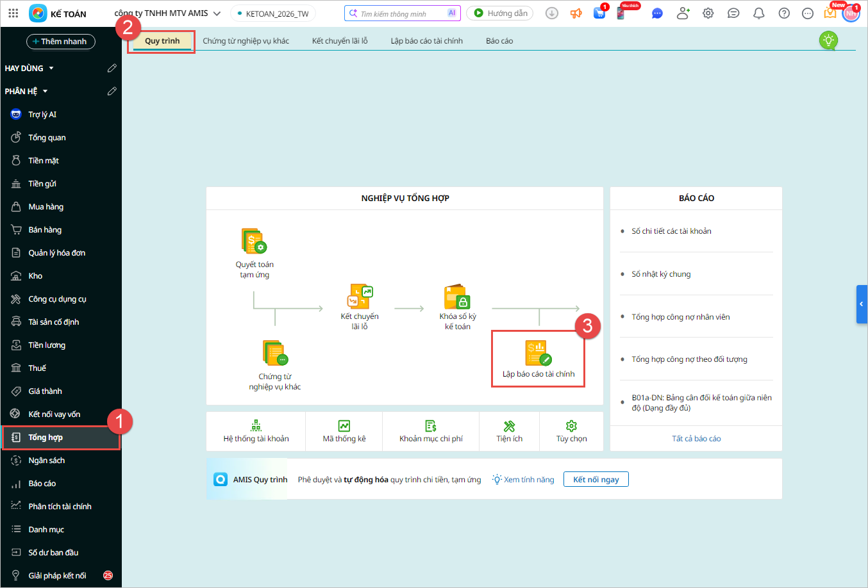Click the Thêm nhanh button
The width and height of the screenshot is (868, 588).
pyautogui.click(x=61, y=42)
